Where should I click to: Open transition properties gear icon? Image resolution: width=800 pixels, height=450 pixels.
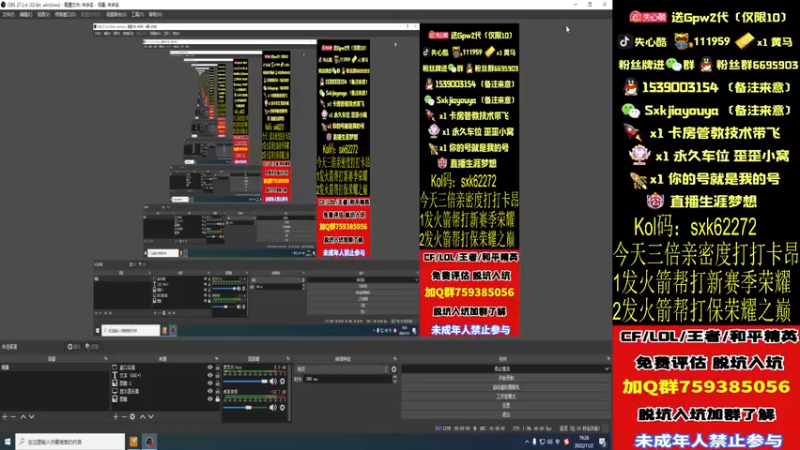pos(393,369)
